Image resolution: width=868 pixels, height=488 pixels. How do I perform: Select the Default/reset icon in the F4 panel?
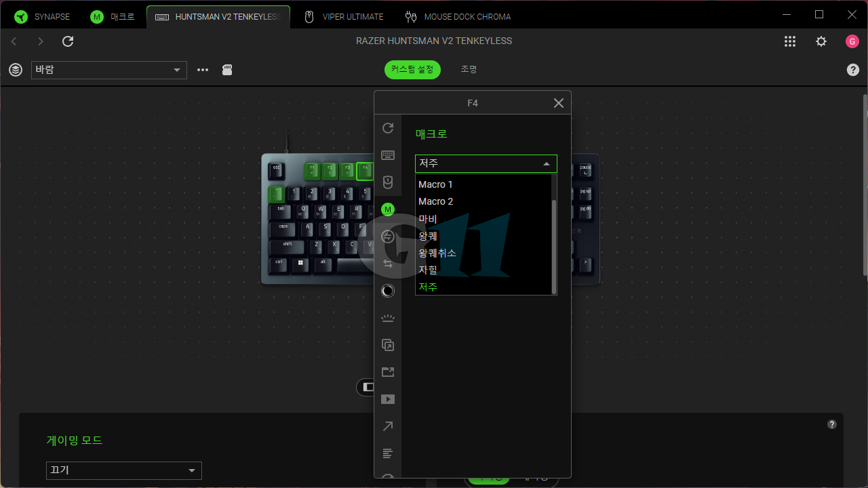coord(388,128)
